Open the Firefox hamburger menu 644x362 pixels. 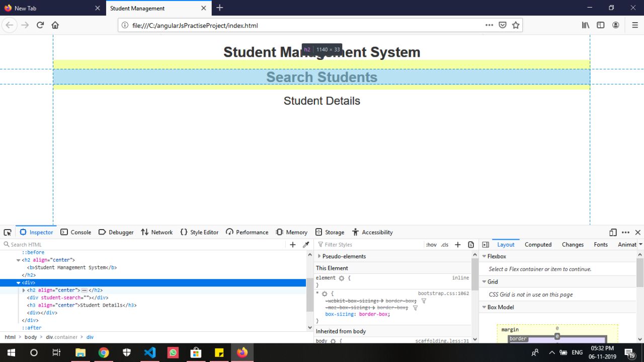click(x=635, y=25)
